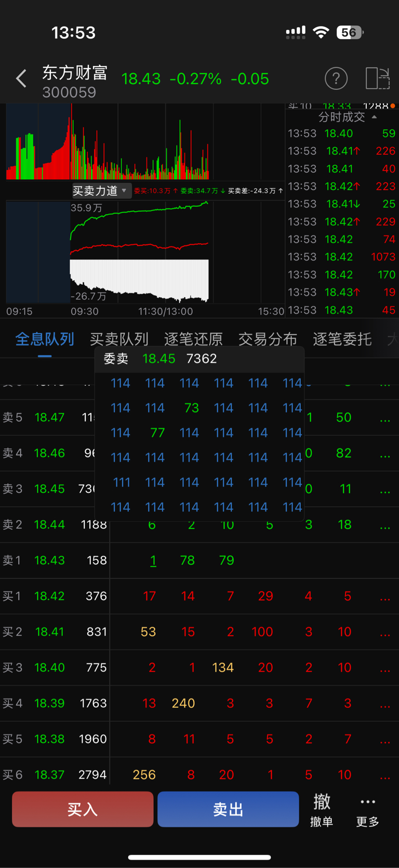The width and height of the screenshot is (399, 868).
Task: Select 买2 price 18.41
Action: click(x=49, y=632)
